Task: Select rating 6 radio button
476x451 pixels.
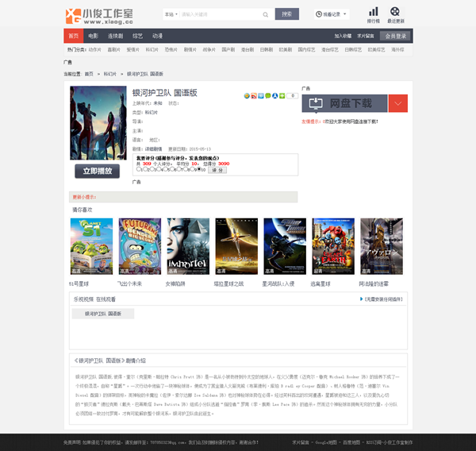Action: (x=172, y=169)
